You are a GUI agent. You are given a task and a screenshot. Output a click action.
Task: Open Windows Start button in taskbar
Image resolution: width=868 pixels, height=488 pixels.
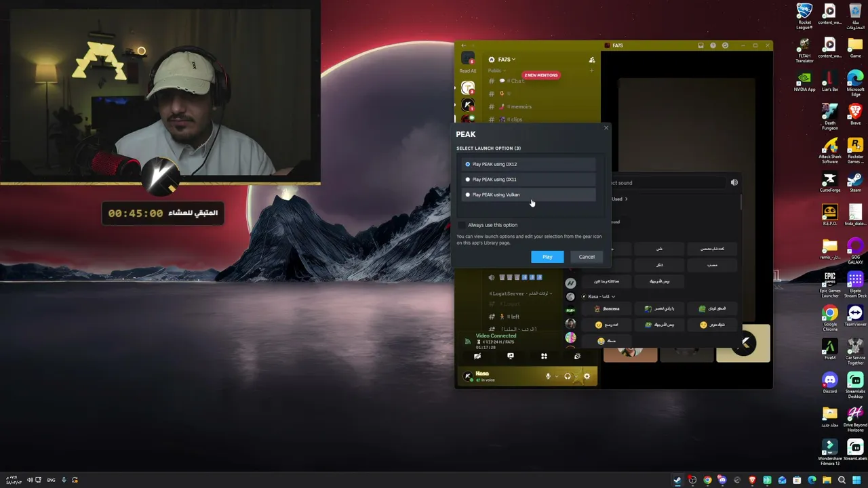[856, 480]
